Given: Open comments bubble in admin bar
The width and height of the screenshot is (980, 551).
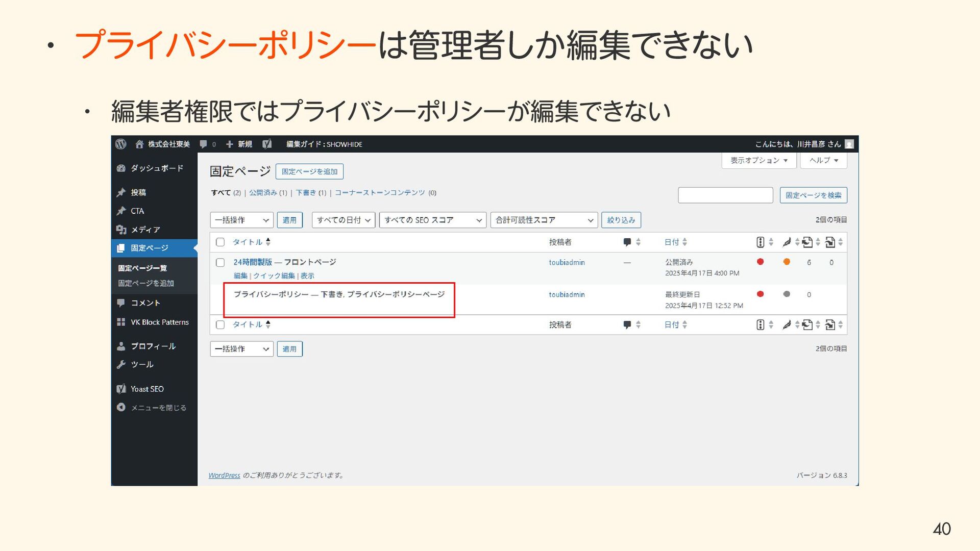Looking at the screenshot, I should [x=203, y=144].
